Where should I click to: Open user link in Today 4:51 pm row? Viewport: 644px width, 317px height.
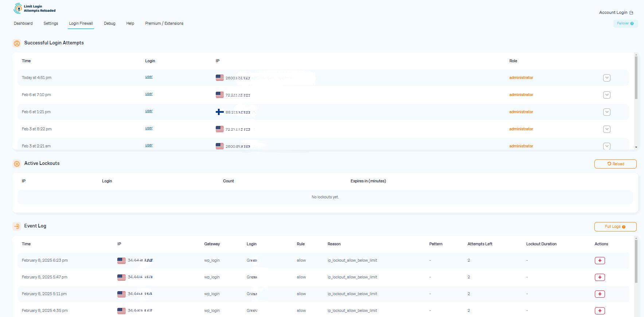pyautogui.click(x=149, y=77)
